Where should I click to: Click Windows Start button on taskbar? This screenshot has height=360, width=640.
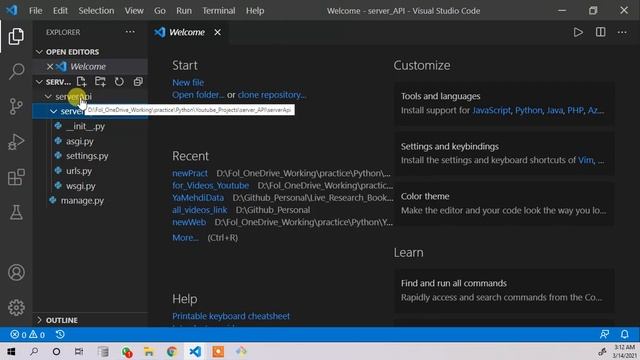(x=11, y=351)
